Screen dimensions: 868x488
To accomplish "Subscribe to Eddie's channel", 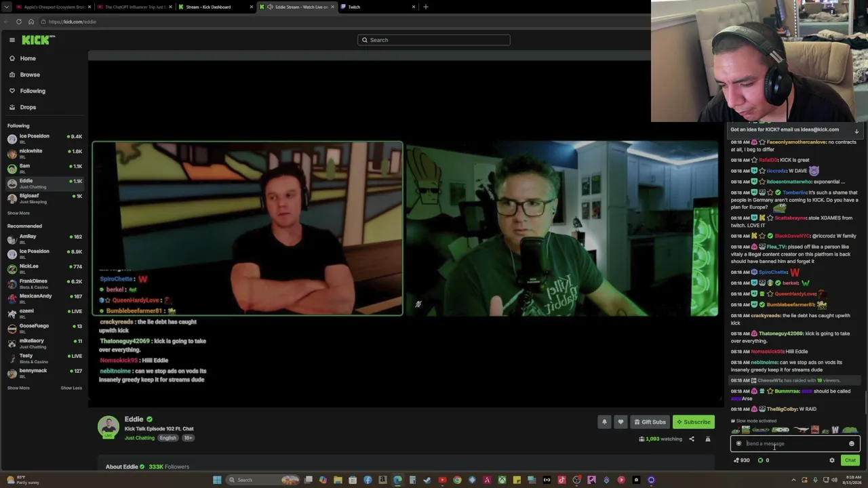I will [x=694, y=422].
